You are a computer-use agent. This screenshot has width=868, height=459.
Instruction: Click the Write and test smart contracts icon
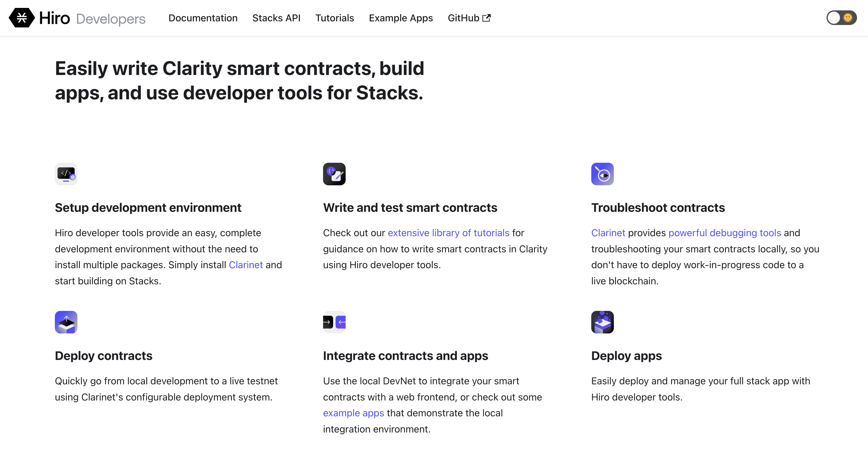tap(334, 174)
